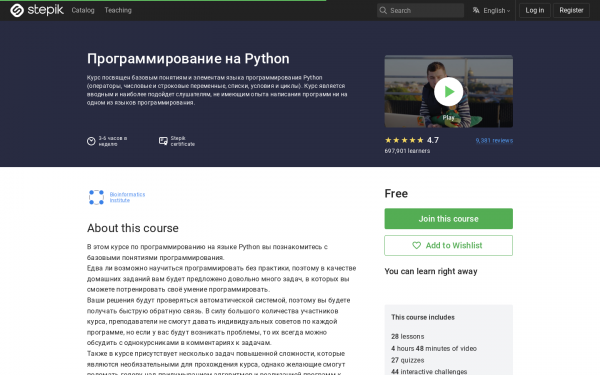Open the Catalog menu item
The image size is (600, 375).
pos(83,10)
